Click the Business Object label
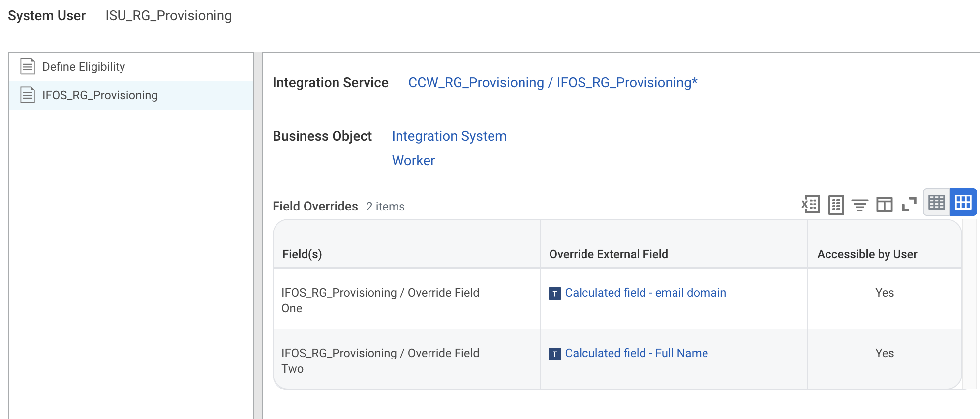Screen dimensions: 980x419 click(322, 136)
